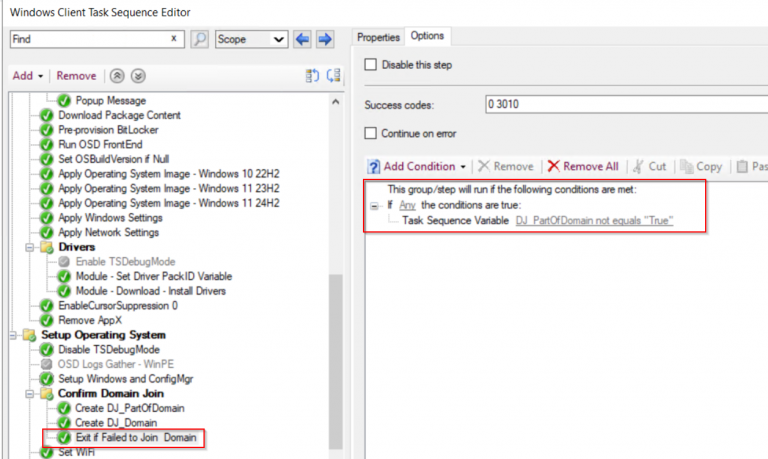
Task: Enable the Disable this step checkbox
Action: tap(372, 65)
